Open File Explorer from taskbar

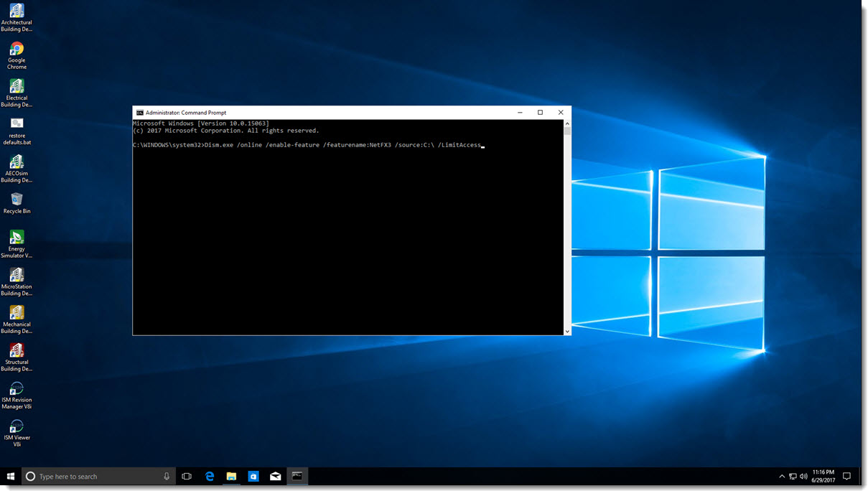click(x=231, y=476)
